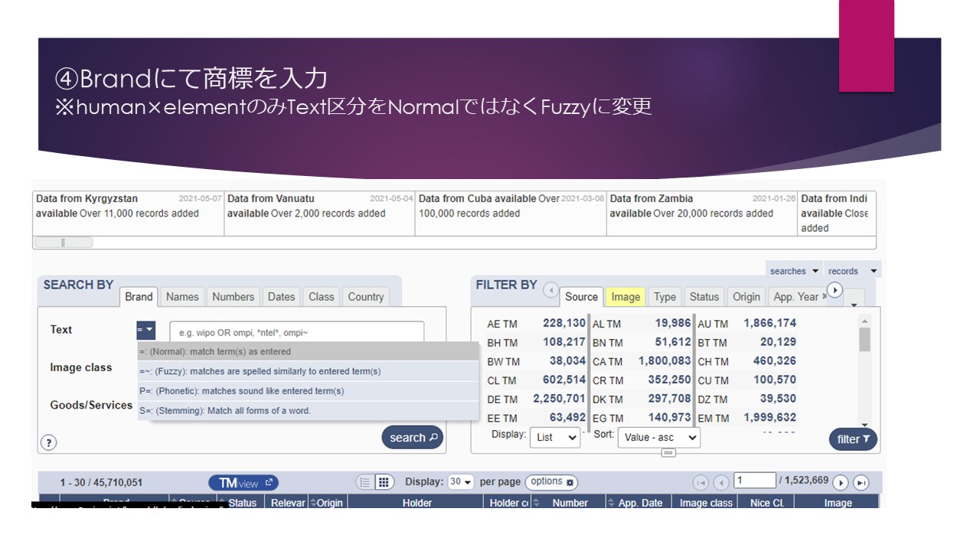Open Data from Vanuatu news item

[x=320, y=213]
